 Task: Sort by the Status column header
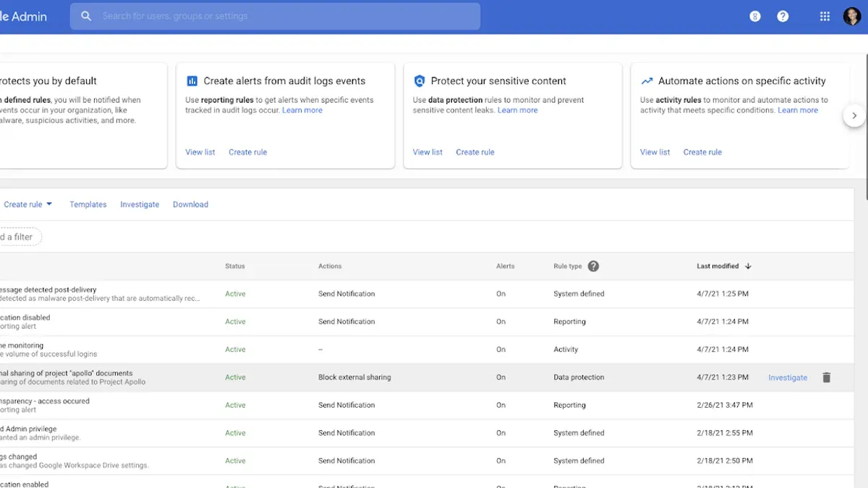tap(235, 266)
